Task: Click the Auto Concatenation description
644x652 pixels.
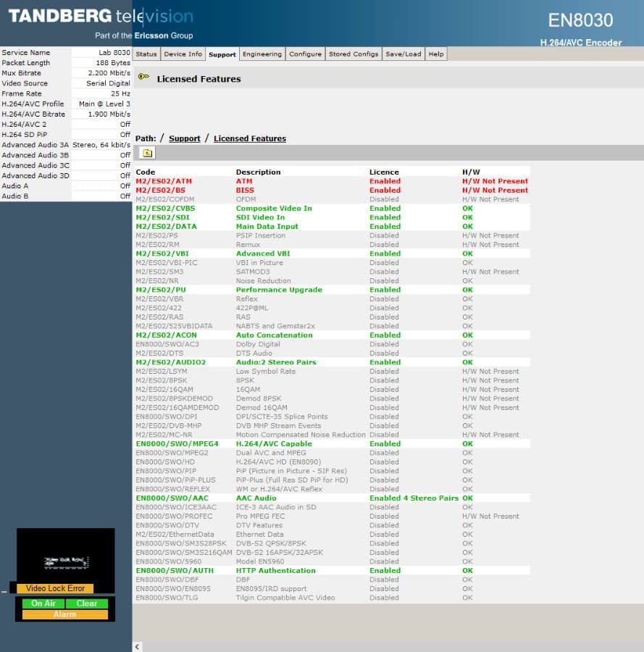Action: [274, 335]
